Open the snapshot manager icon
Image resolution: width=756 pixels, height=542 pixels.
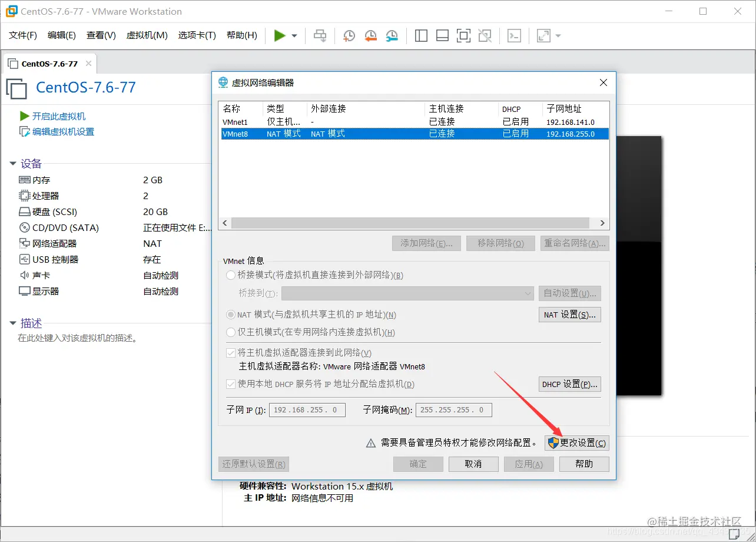(x=392, y=36)
